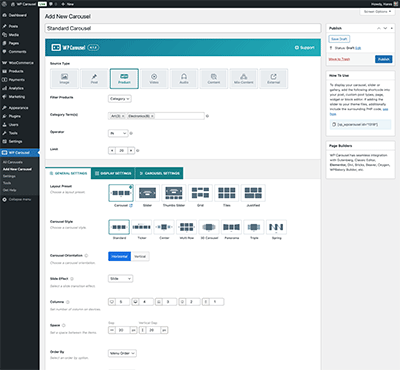Screen dimensions: 400x370
Task: Click the Save Draft button
Action: coord(339,39)
